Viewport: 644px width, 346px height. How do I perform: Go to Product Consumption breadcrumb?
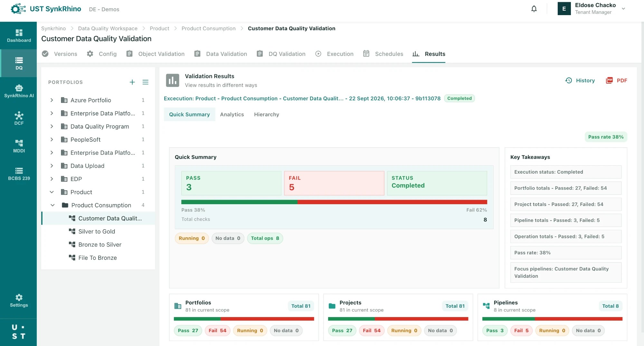coord(208,28)
